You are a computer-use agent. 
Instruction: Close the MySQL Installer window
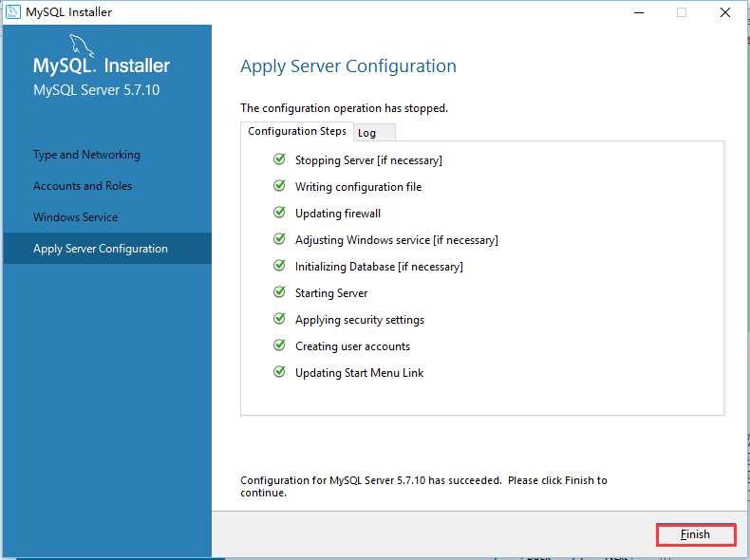pos(725,12)
